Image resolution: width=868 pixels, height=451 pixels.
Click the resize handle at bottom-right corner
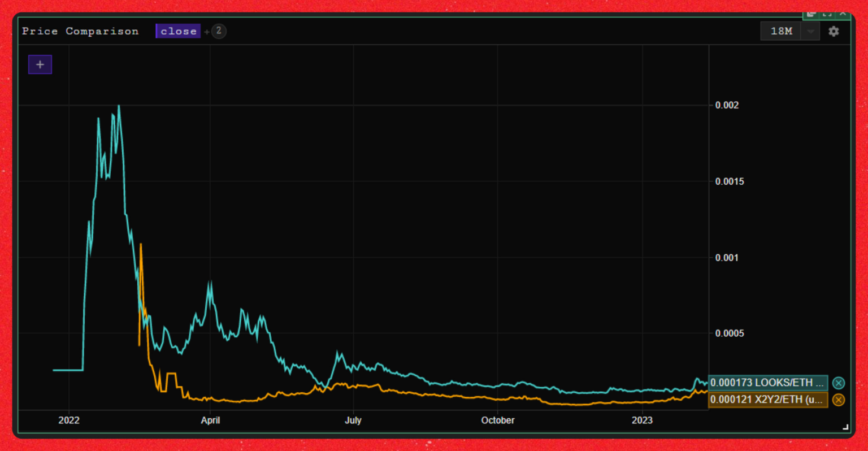(x=845, y=427)
